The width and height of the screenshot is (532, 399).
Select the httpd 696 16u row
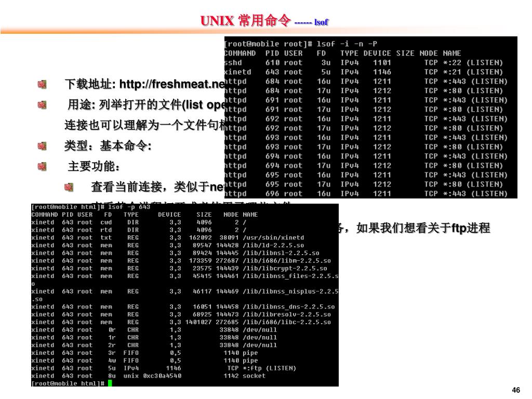click(x=366, y=194)
